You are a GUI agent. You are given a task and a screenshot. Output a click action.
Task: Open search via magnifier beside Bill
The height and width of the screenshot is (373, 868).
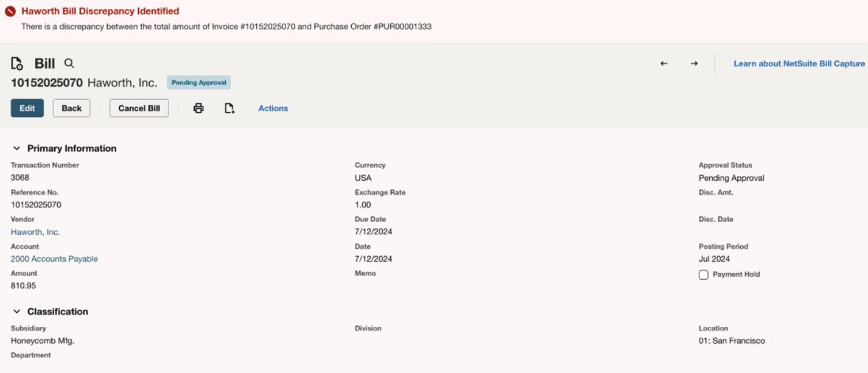[69, 63]
